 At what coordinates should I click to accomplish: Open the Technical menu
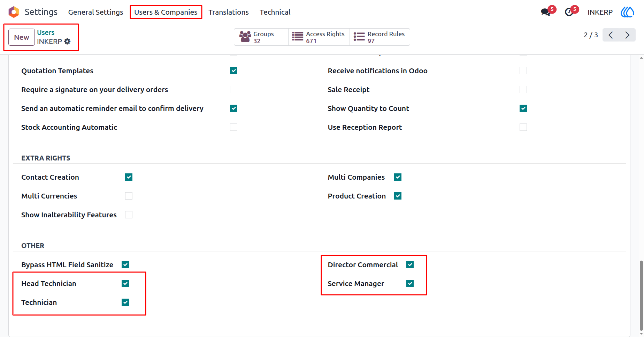[275, 12]
